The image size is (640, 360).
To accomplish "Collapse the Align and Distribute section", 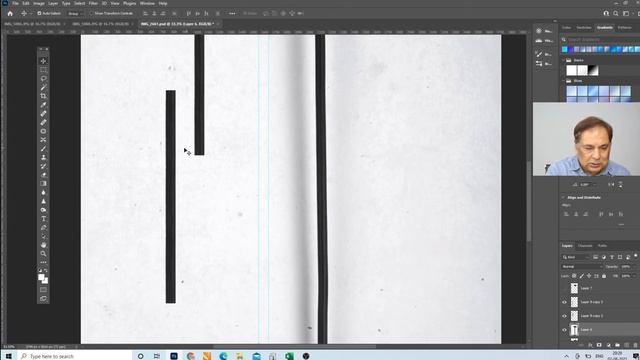I will coord(563,198).
